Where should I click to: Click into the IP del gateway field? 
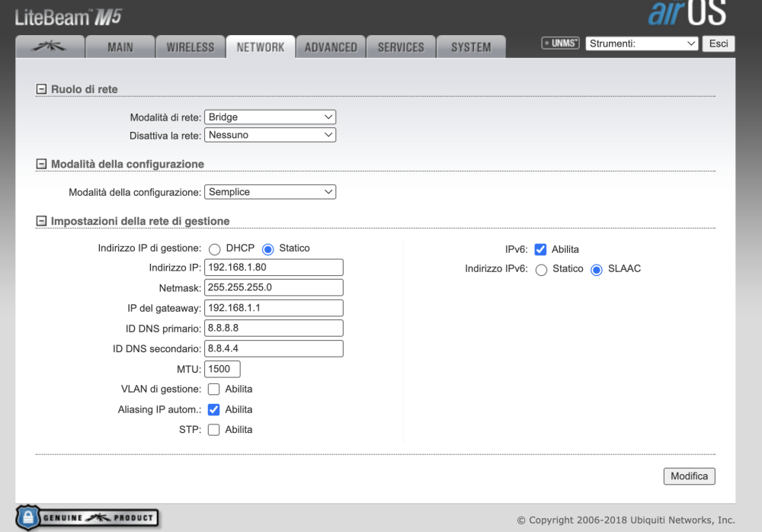point(274,308)
